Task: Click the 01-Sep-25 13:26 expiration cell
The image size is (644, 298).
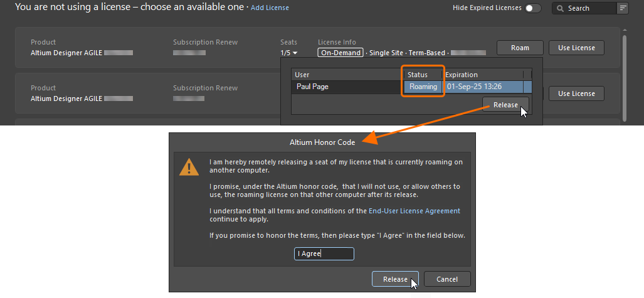Action: tap(483, 87)
